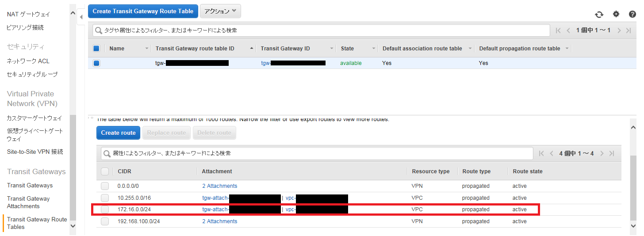Click the routes attribute filter search field
Viewport: 644px width, 236px height.
tap(317, 153)
